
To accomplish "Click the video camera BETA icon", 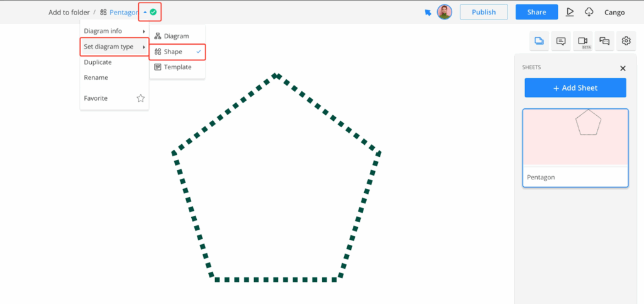I will (x=582, y=42).
